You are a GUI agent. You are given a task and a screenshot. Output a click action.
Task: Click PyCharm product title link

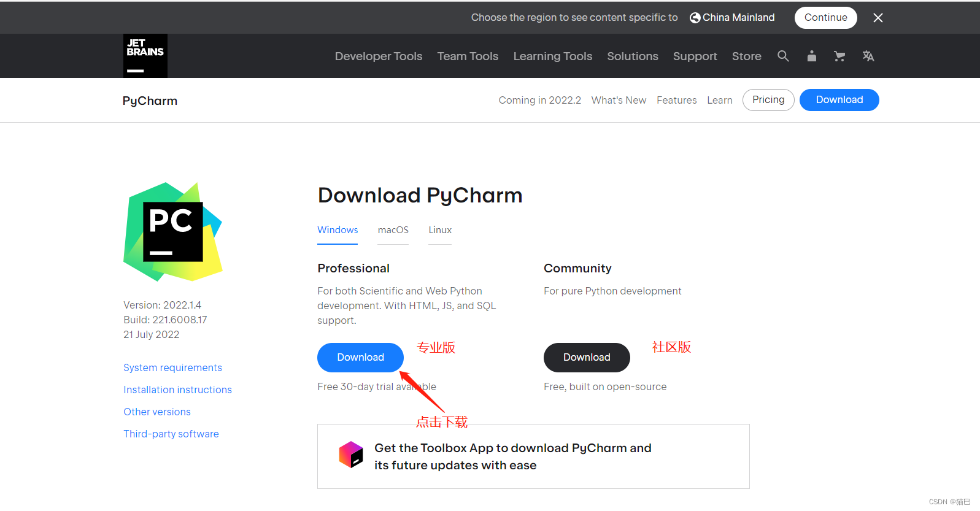point(150,101)
